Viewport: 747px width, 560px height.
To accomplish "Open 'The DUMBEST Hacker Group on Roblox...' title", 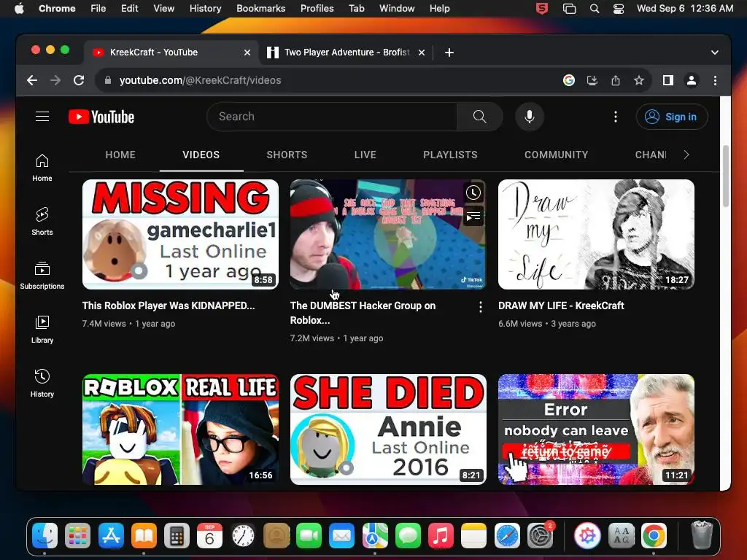I will [363, 313].
